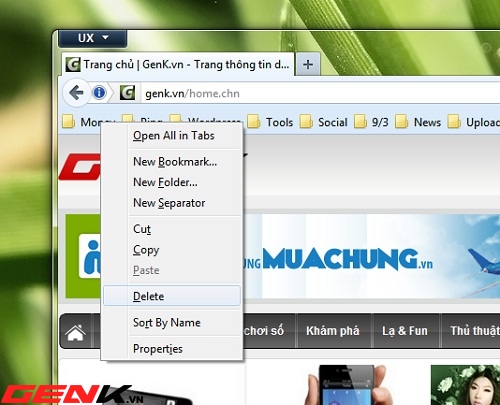The height and width of the screenshot is (405, 500).
Task: Open the Upload bookmarks folder
Action: [x=473, y=122]
